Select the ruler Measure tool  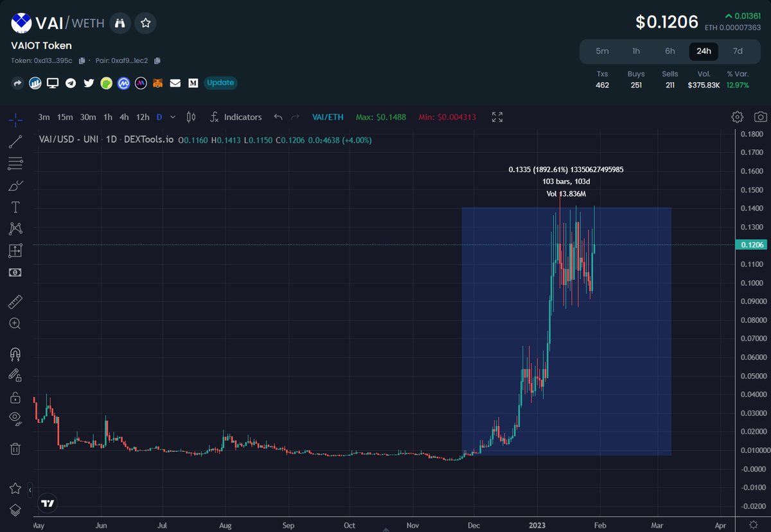[x=15, y=301]
